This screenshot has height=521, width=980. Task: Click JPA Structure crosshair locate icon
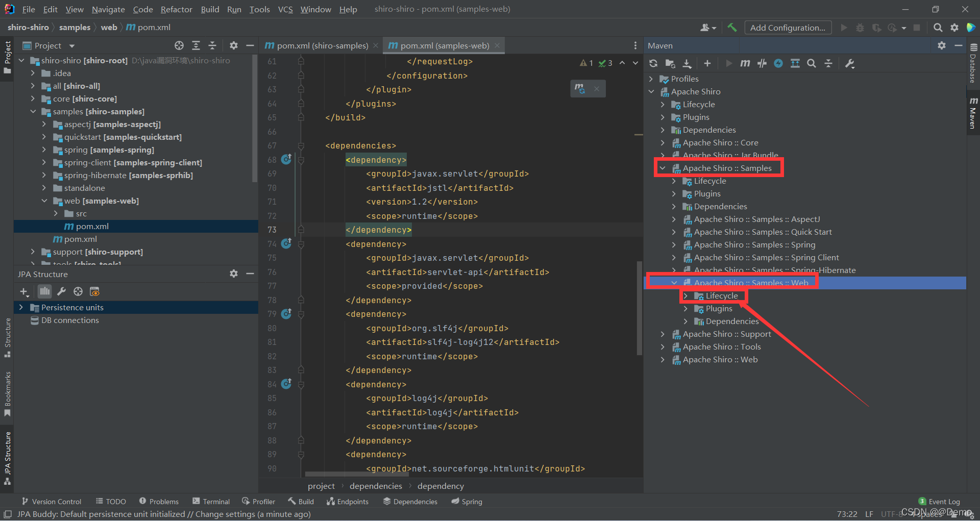78,291
